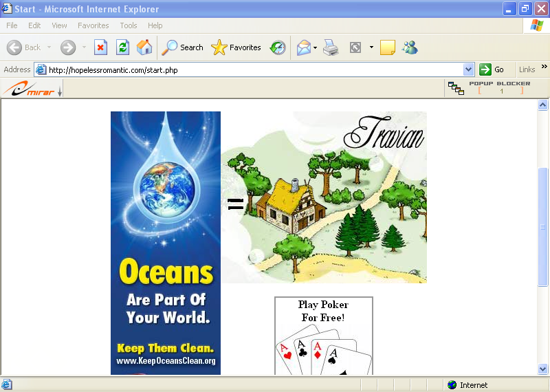This screenshot has height=392, width=550.
Task: Click the Refresh page icon
Action: click(x=123, y=47)
